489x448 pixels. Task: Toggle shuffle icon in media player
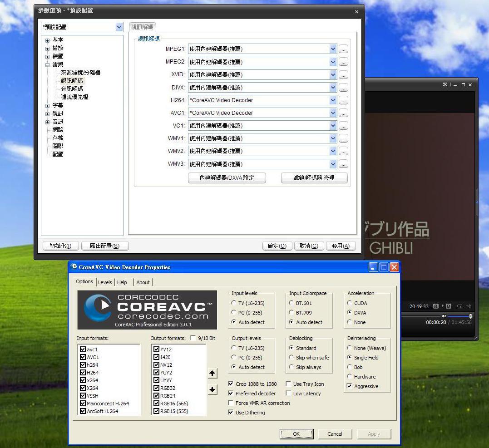tap(469, 306)
